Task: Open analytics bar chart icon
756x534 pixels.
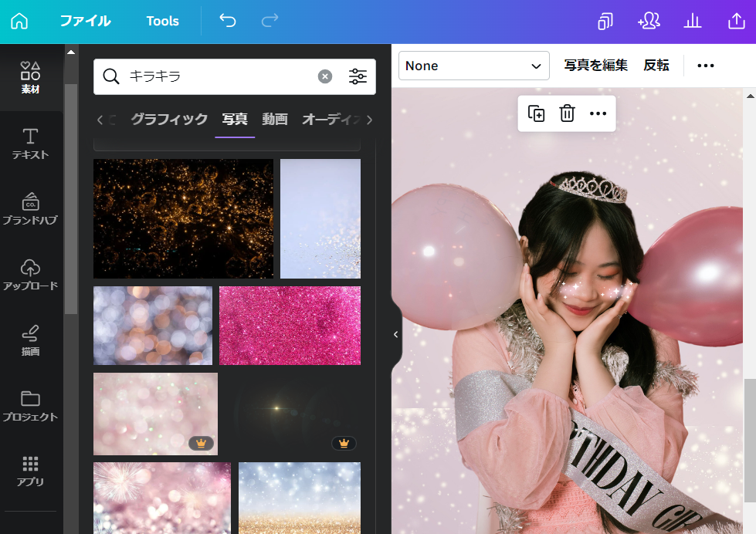Action: click(693, 21)
